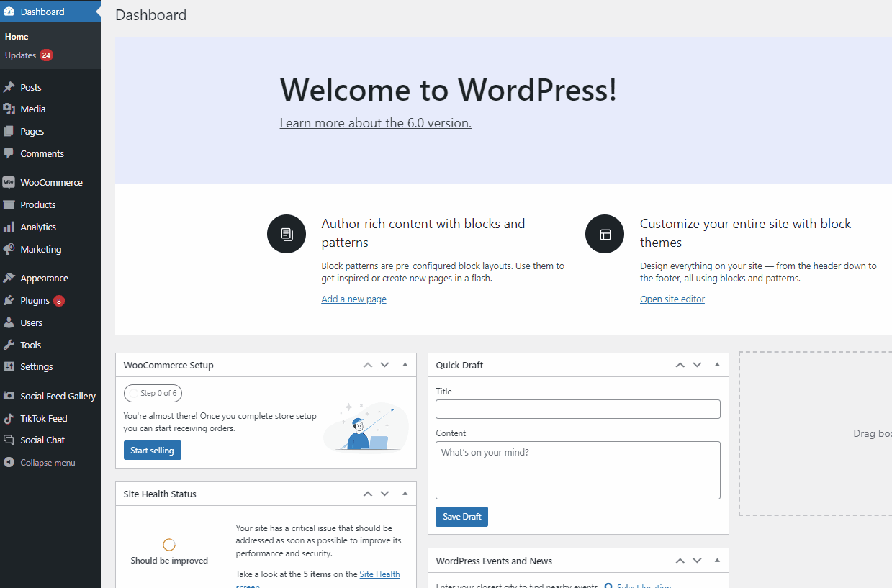Move WooCommerce Setup widget down
This screenshot has width=892, height=588.
[384, 365]
